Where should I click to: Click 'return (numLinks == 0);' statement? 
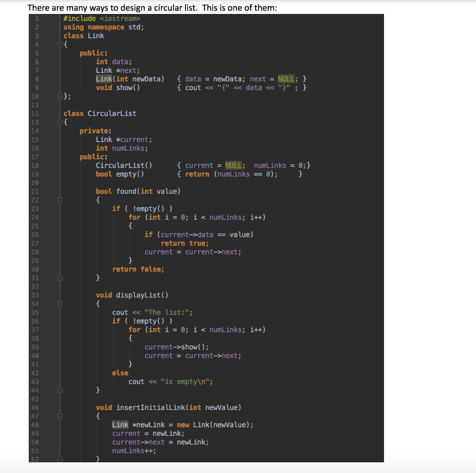pos(231,174)
